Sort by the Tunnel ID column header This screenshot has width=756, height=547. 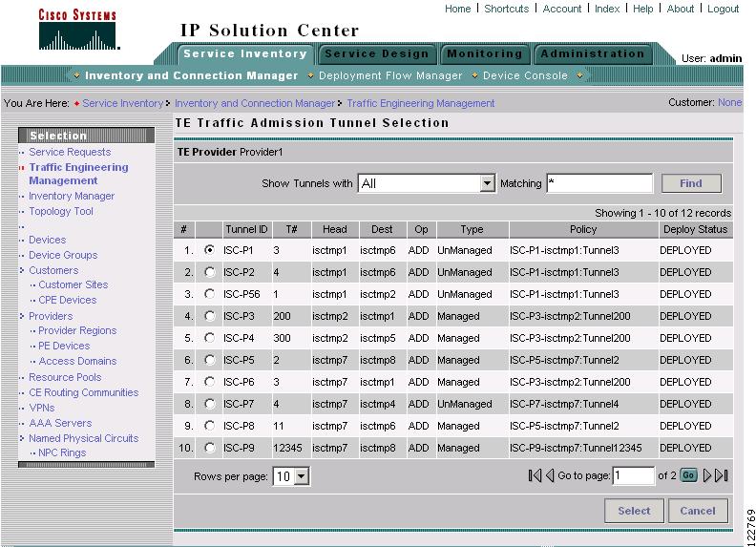[246, 230]
